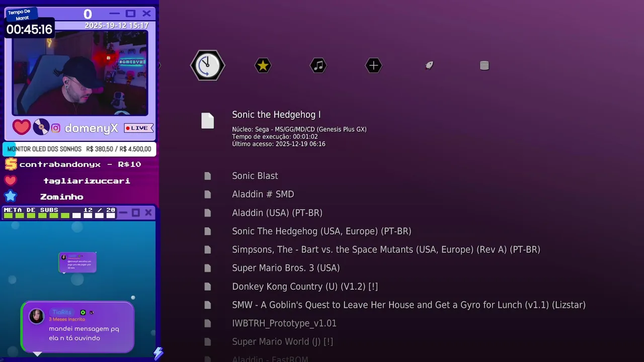
Task: Minimize the Meta de Subs window
Action: (x=123, y=213)
